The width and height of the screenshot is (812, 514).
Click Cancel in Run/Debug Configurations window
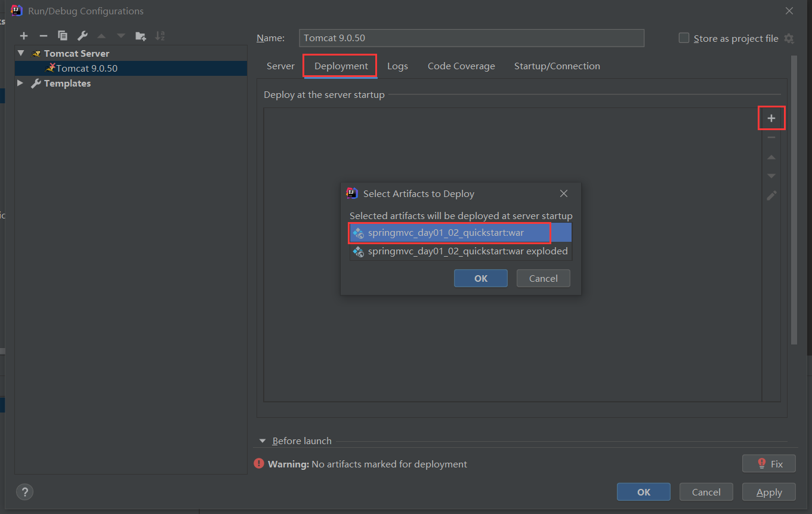(x=706, y=492)
